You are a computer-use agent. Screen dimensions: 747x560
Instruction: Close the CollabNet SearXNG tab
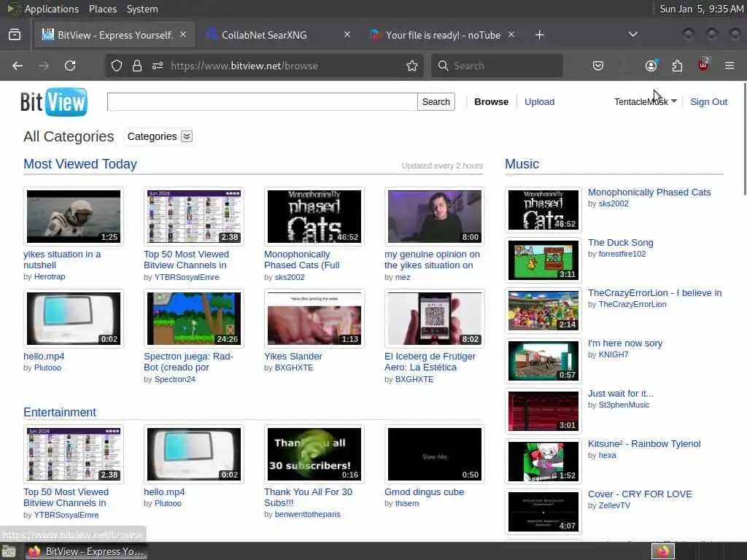[347, 35]
